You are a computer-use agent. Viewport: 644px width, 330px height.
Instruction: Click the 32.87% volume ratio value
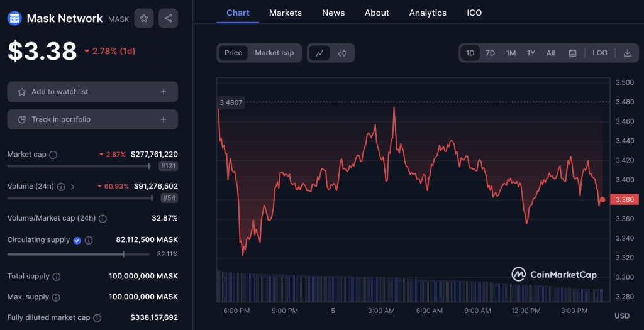pyautogui.click(x=165, y=218)
